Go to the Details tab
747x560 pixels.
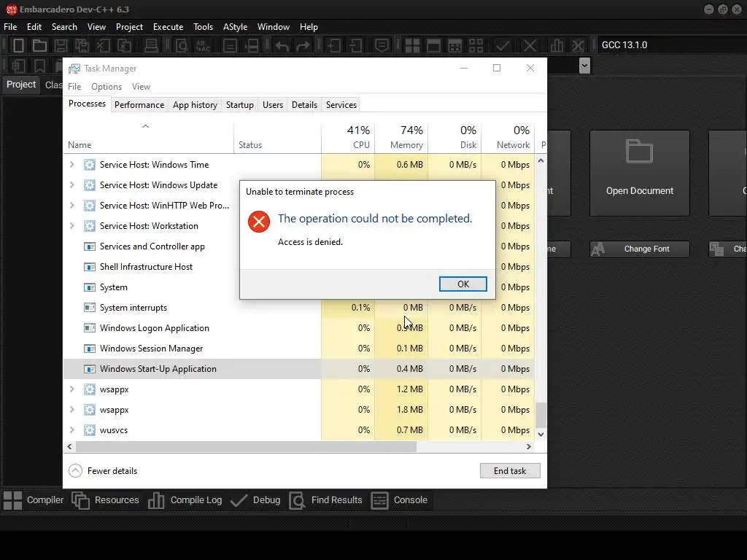[x=304, y=105]
